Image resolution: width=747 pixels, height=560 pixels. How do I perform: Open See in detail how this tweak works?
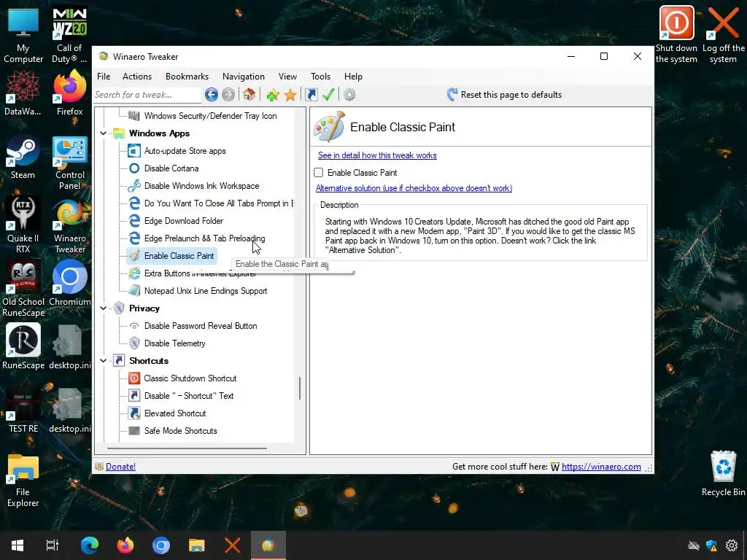pos(377,155)
